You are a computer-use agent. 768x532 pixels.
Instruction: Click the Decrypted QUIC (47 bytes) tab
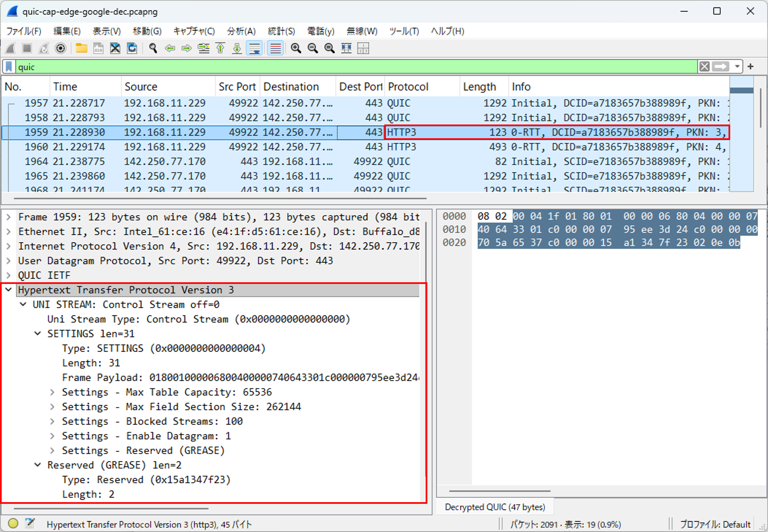click(x=495, y=507)
